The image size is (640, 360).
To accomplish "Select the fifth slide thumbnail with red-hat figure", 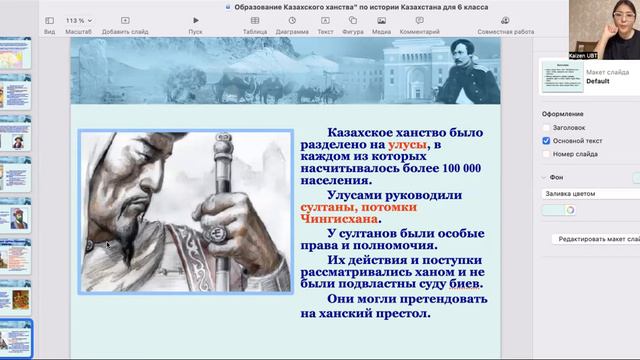I will (x=15, y=216).
